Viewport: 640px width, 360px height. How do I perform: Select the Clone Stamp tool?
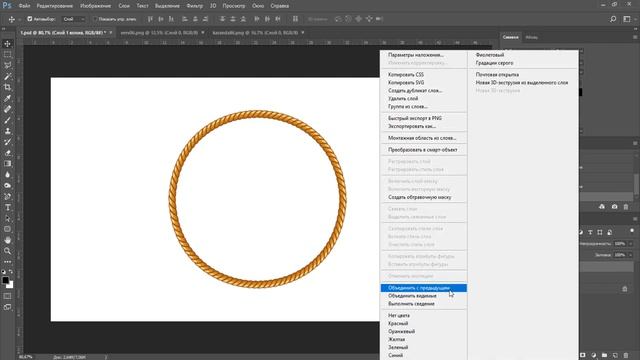pos(7,131)
